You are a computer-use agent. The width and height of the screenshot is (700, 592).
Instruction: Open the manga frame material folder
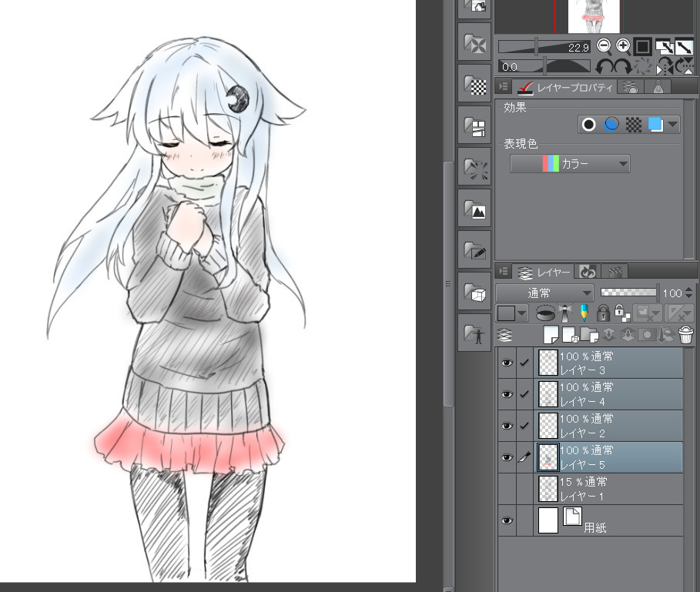[x=474, y=125]
